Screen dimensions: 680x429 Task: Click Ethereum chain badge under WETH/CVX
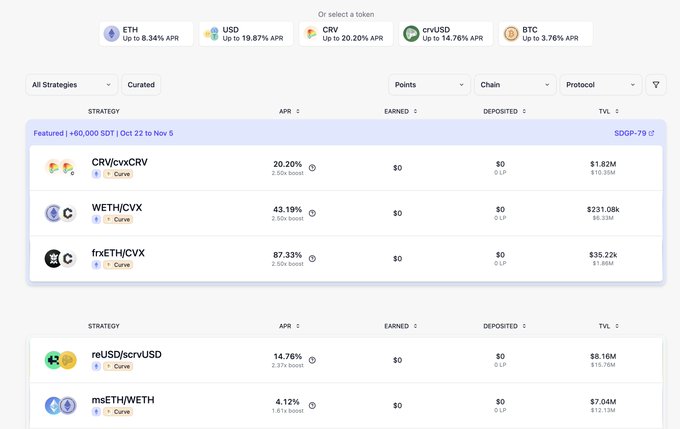(96, 219)
